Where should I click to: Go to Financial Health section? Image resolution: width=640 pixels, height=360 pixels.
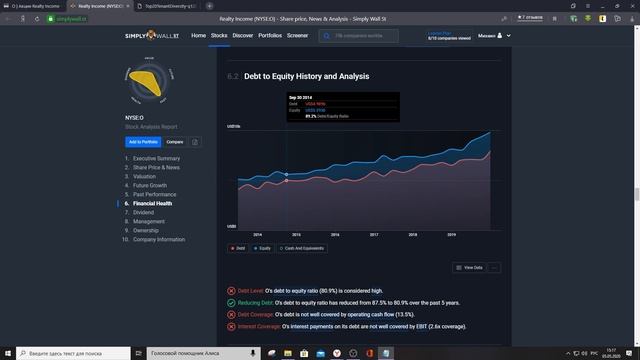point(152,203)
